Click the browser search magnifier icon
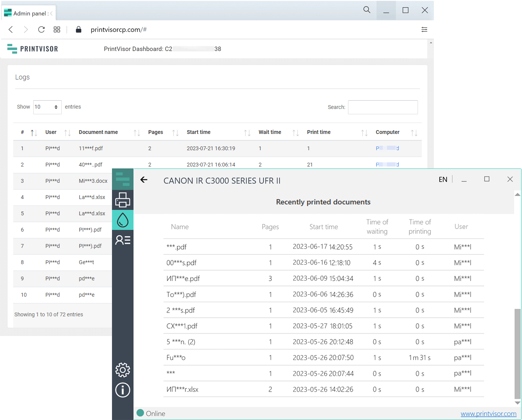The height and width of the screenshot is (420, 522). [x=367, y=10]
